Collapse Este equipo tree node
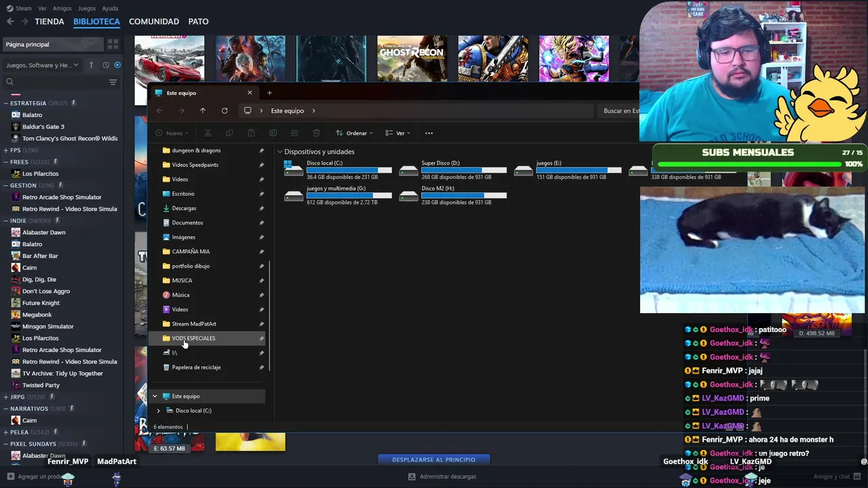The image size is (868, 488). (x=155, y=396)
